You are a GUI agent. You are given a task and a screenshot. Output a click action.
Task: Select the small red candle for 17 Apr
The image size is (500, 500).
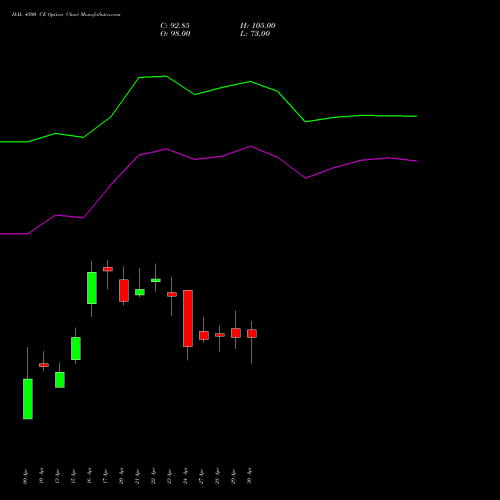click(108, 269)
